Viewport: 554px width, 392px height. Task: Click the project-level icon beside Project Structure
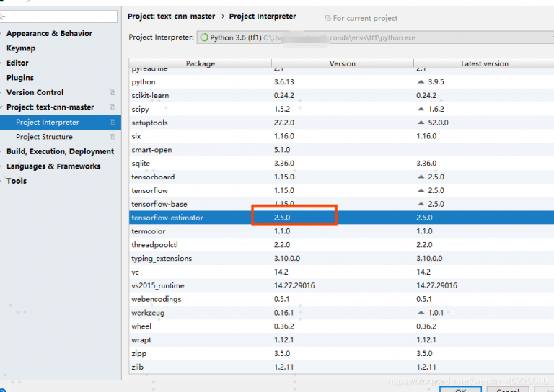(x=113, y=137)
